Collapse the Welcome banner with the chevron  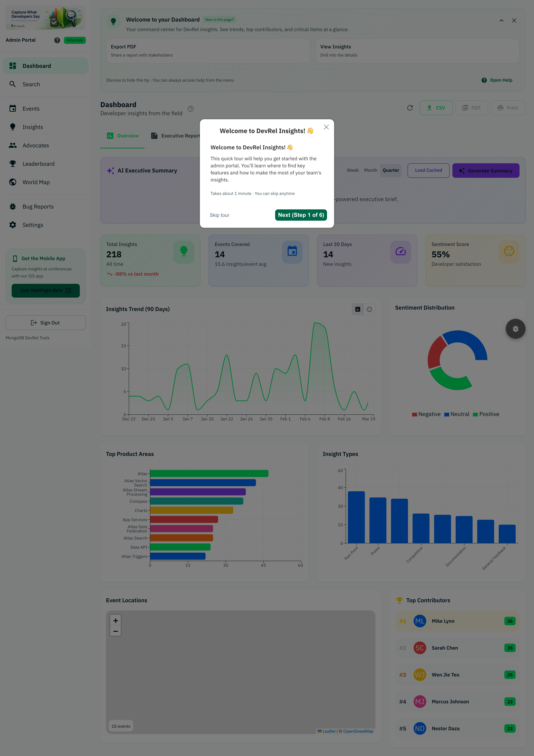(502, 20)
